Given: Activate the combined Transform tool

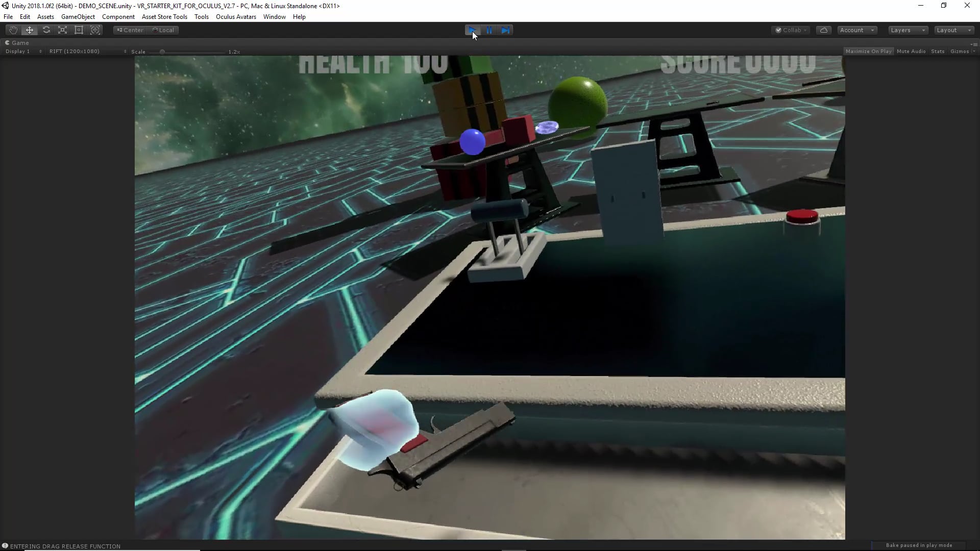Looking at the screenshot, I should point(95,30).
